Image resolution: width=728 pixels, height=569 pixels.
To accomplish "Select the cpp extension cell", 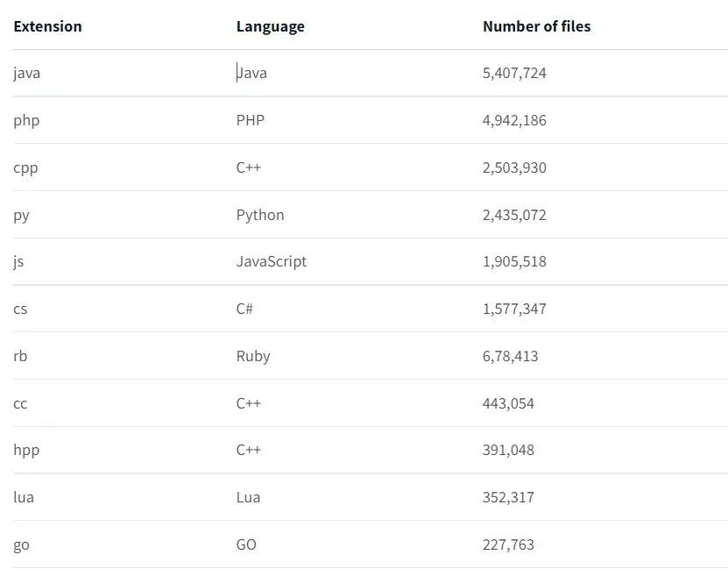I will click(25, 168).
